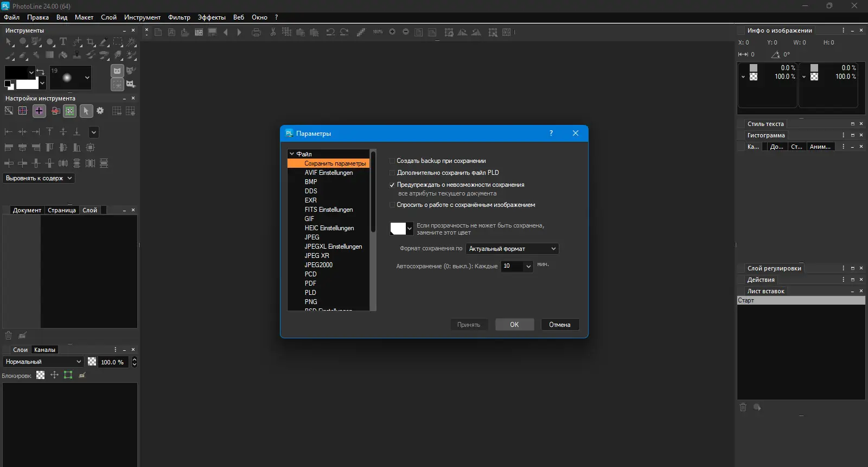The height and width of the screenshot is (467, 868).
Task: Click the trash icon below the document panel
Action: pyautogui.click(x=8, y=335)
